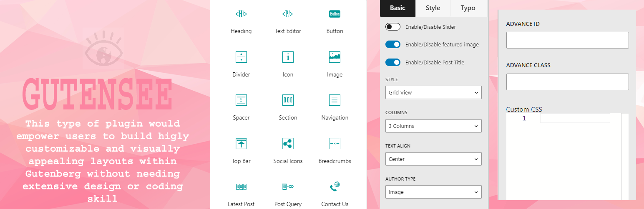Open the Text Align dropdown

pyautogui.click(x=433, y=159)
